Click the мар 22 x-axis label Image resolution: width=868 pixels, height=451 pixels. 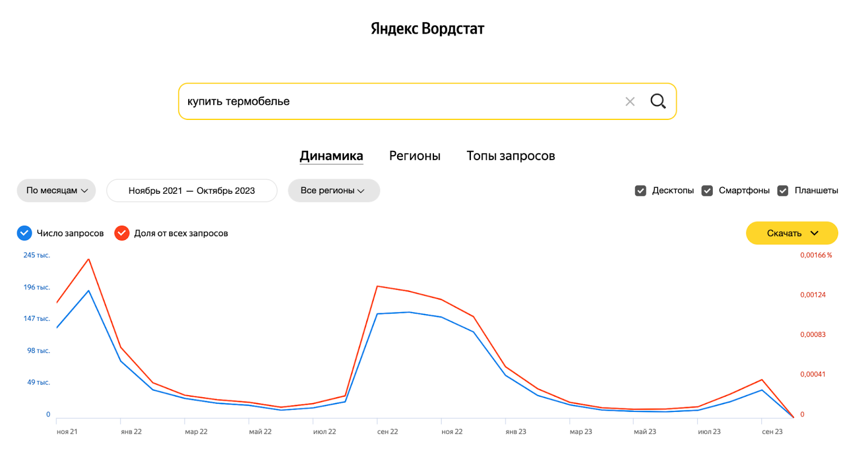[x=196, y=431]
